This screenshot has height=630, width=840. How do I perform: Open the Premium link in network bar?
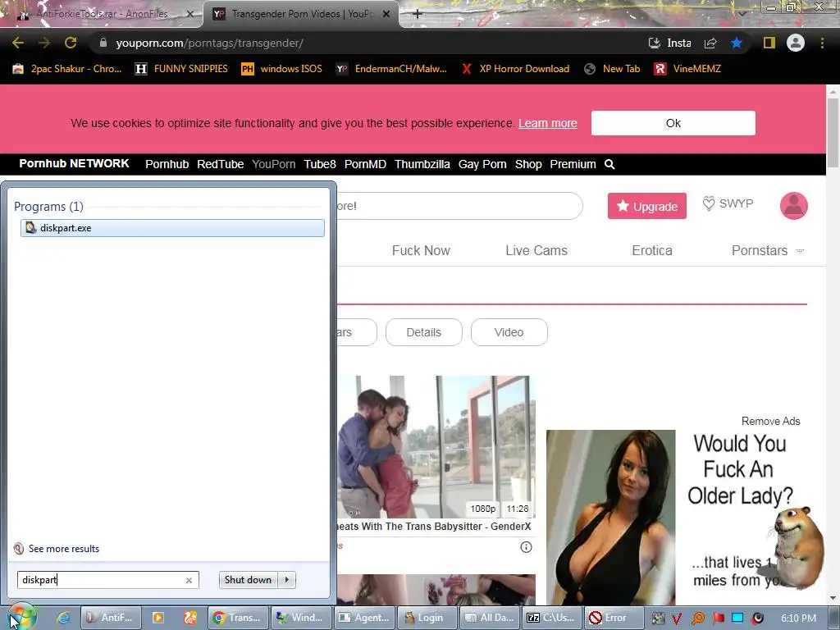[573, 164]
